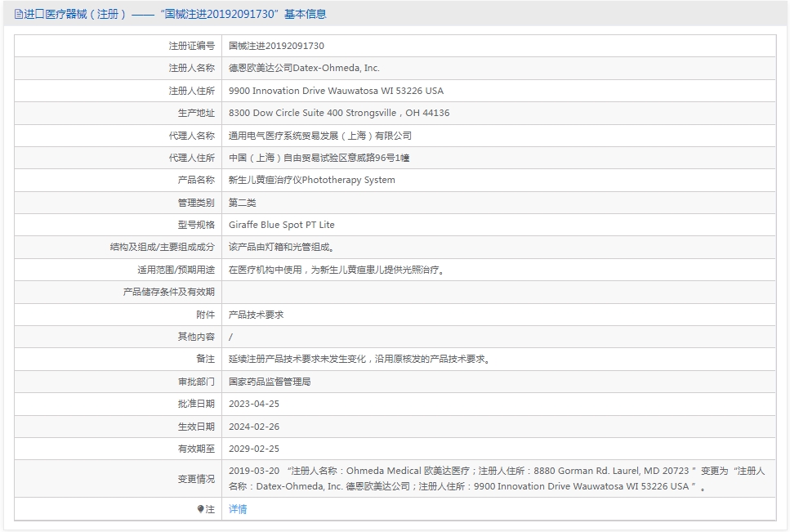Click the 结构及组成/主要组成成分 label

[x=163, y=247]
